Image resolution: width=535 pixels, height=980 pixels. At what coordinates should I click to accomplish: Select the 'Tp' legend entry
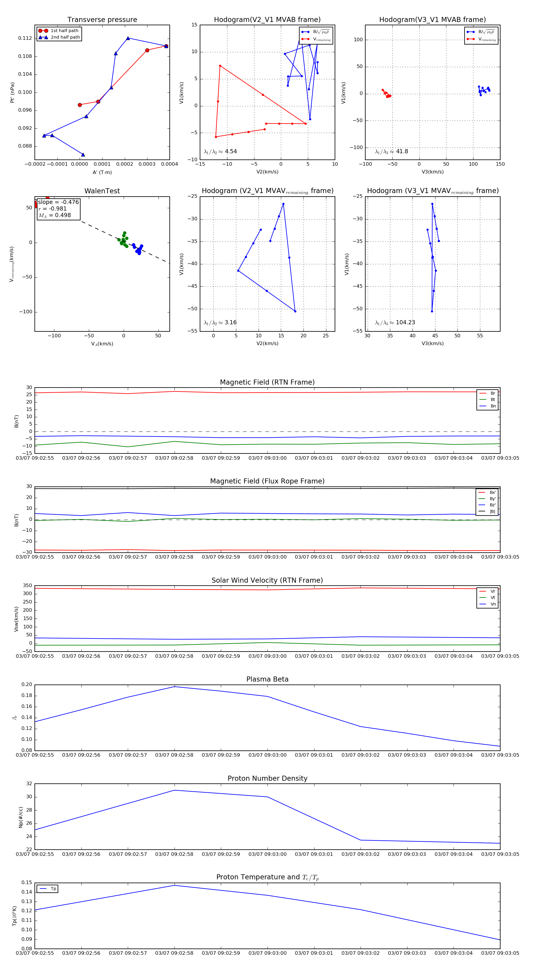[48, 889]
